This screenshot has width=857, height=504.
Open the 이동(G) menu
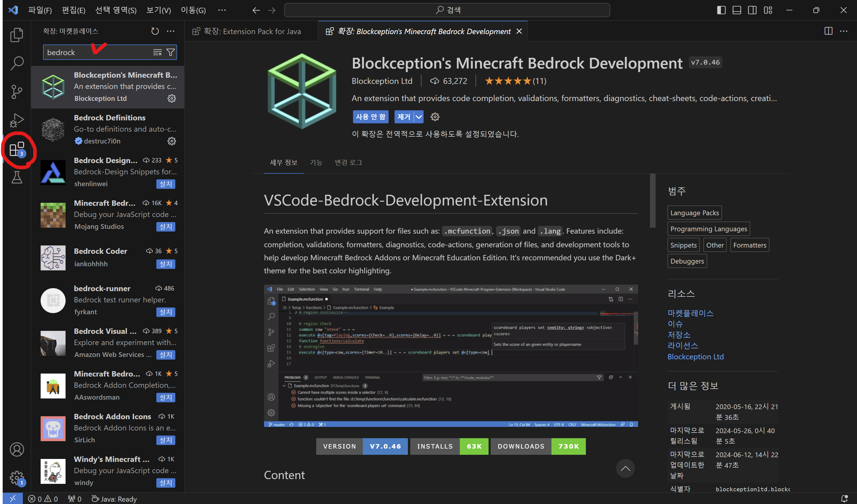click(193, 10)
